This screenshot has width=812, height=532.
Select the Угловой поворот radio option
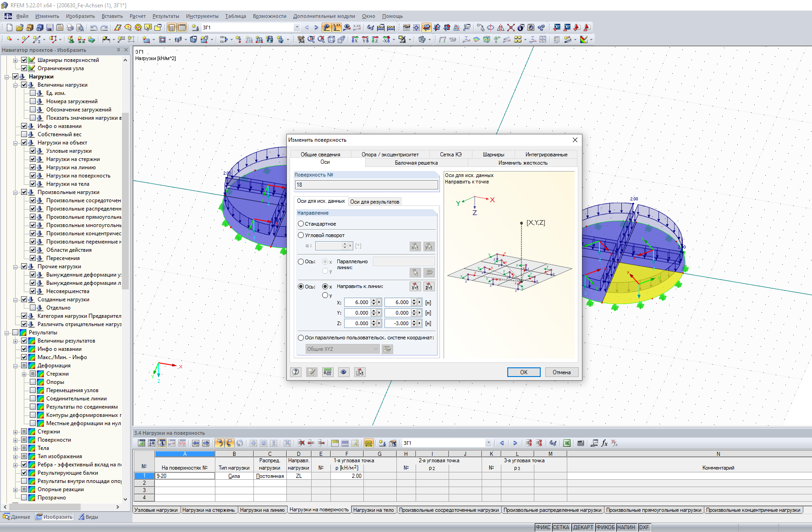[x=301, y=235]
